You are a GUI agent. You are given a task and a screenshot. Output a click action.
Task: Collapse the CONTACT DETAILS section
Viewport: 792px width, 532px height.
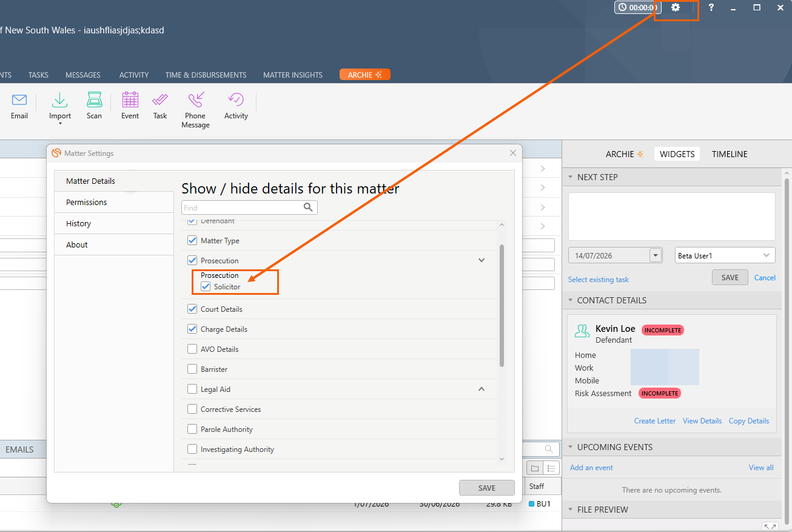click(x=571, y=300)
